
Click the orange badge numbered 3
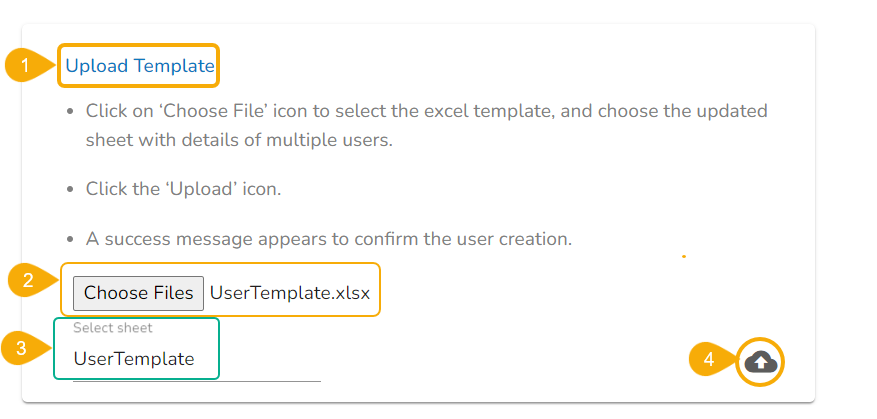pyautogui.click(x=20, y=347)
